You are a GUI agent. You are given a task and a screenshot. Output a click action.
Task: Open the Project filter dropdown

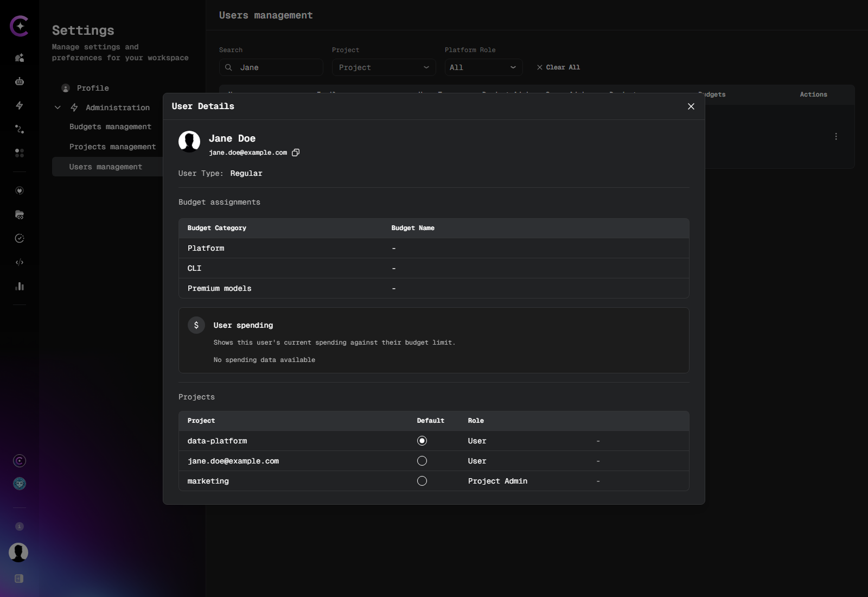point(384,67)
